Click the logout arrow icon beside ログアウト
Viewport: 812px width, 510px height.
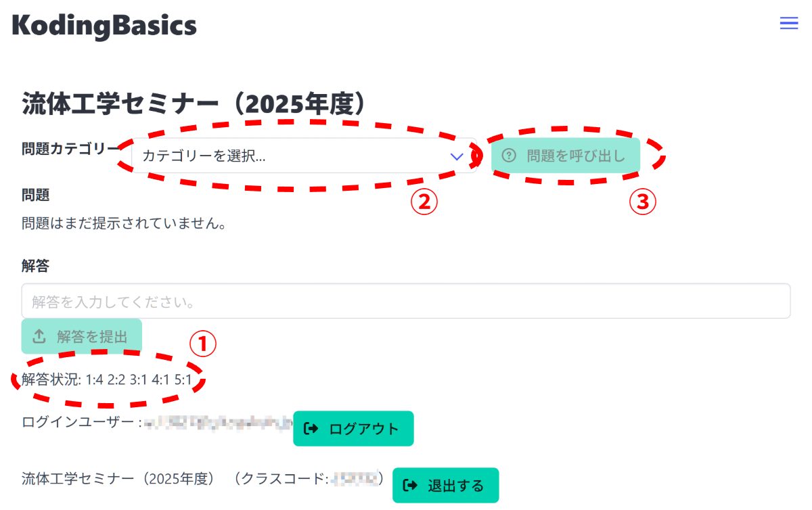tap(311, 428)
